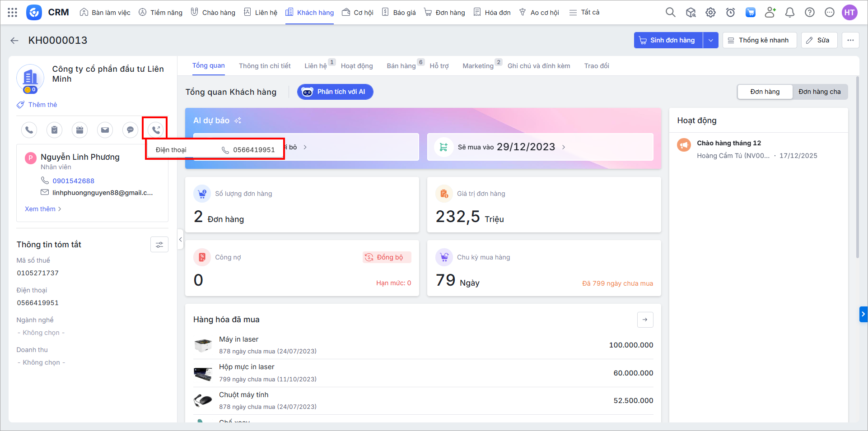Click the Phân tích với AI button
This screenshot has width=868, height=431.
[335, 92]
